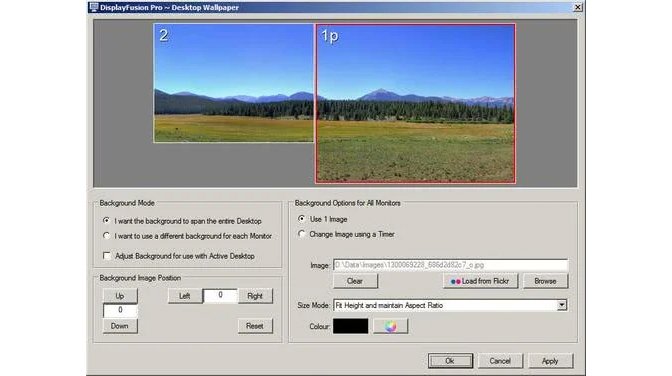Select Change Image using a Timer
Screen dimensions: 672x376
[346, 234]
